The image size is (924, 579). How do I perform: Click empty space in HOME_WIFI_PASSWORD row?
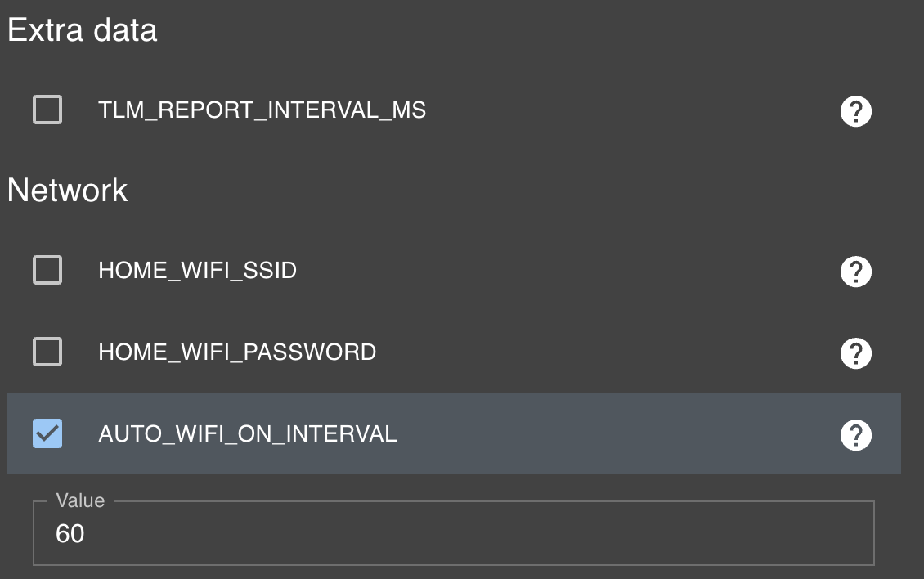click(607, 352)
